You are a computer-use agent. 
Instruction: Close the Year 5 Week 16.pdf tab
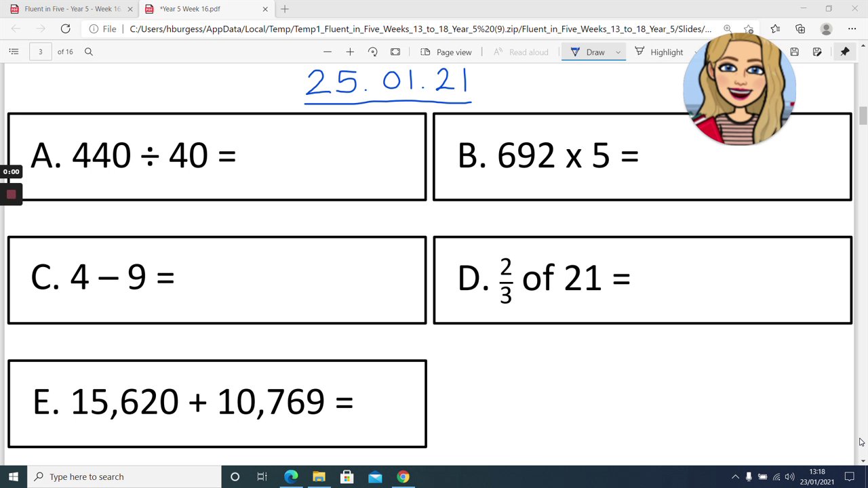(265, 9)
